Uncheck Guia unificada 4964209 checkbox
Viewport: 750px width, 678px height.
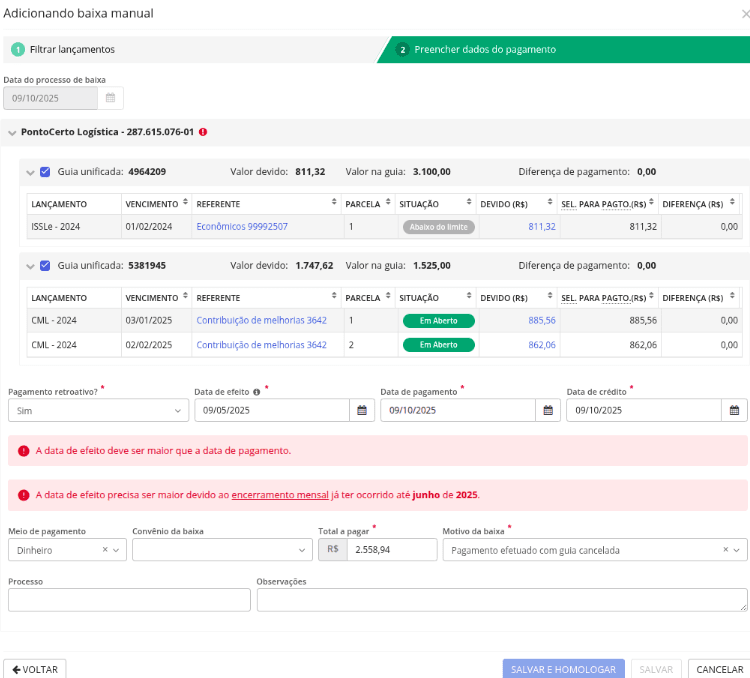coord(45,172)
